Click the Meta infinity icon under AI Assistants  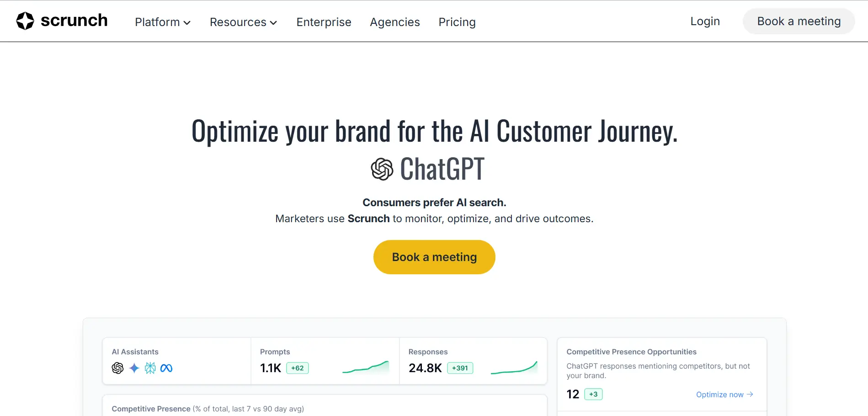(x=166, y=368)
